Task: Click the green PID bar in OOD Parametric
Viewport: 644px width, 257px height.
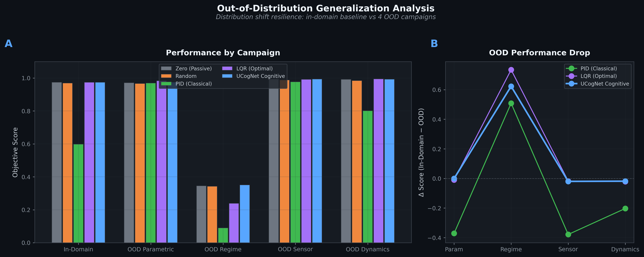Action: pos(151,163)
